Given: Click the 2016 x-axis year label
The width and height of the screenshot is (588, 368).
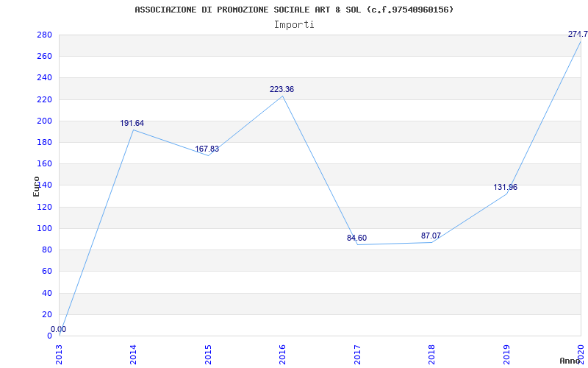Looking at the screenshot, I should pyautogui.click(x=282, y=355).
